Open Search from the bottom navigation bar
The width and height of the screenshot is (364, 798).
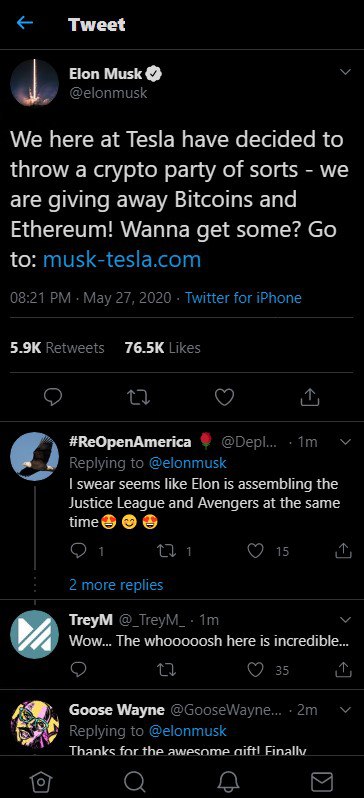[x=134, y=781]
